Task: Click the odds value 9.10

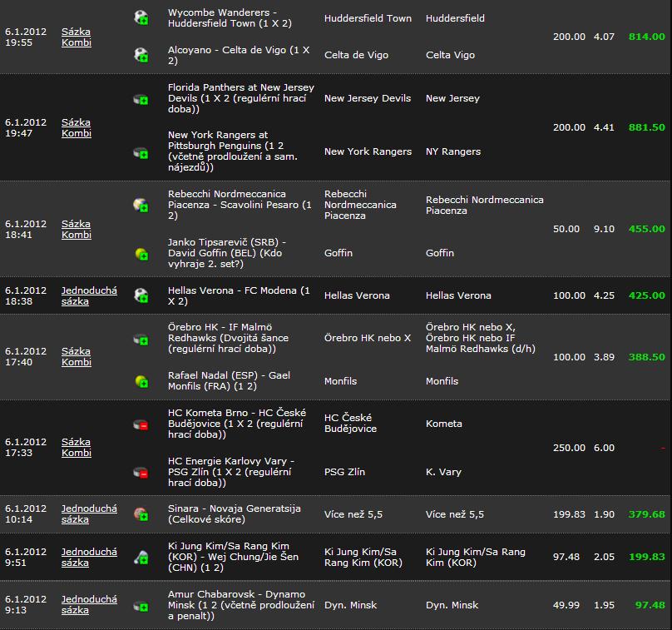Action: coord(604,229)
